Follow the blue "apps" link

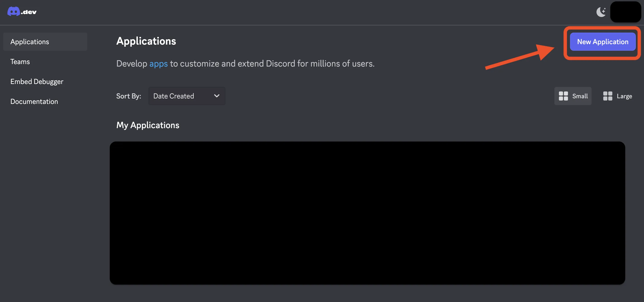158,64
